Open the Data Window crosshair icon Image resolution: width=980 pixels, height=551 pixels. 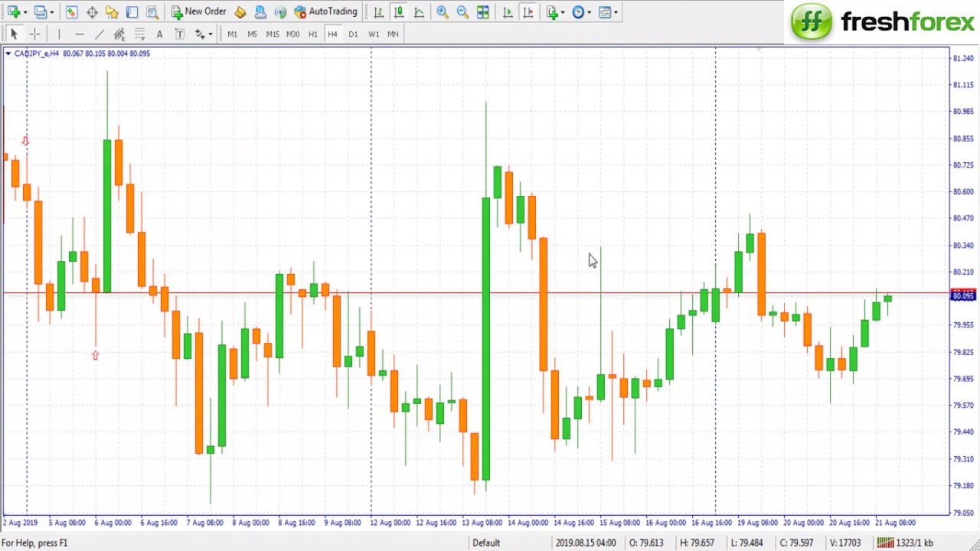tap(92, 11)
